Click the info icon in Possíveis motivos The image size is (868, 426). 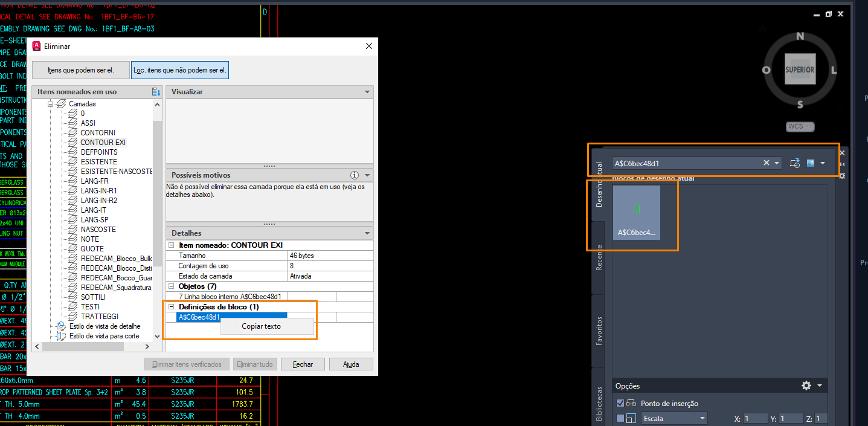coord(355,175)
